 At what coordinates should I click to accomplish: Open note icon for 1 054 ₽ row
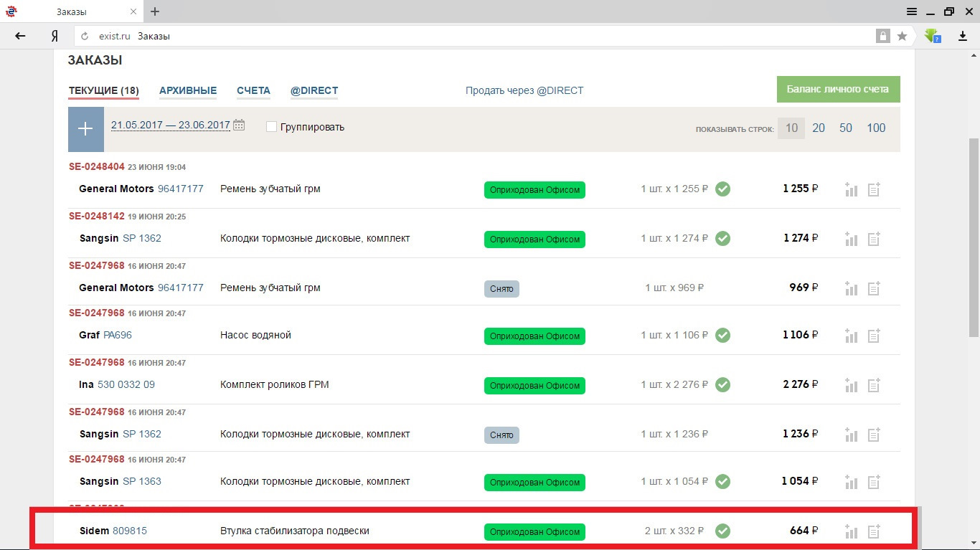[874, 481]
